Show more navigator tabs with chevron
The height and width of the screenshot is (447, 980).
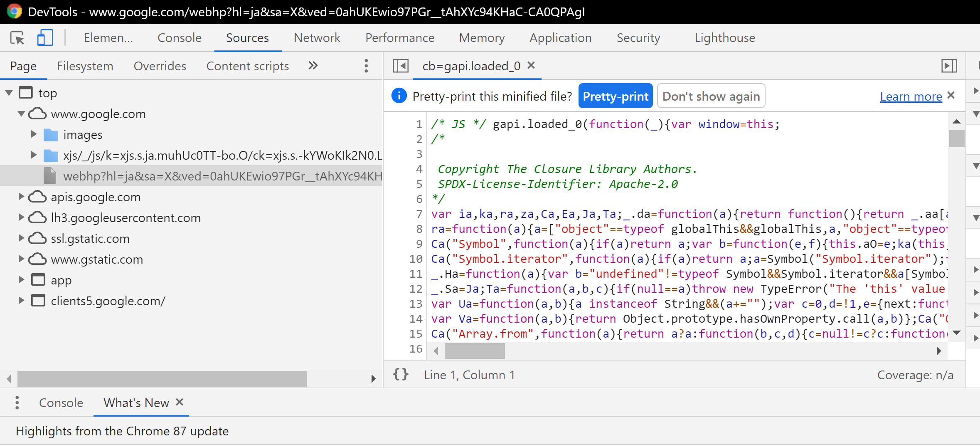pos(313,66)
